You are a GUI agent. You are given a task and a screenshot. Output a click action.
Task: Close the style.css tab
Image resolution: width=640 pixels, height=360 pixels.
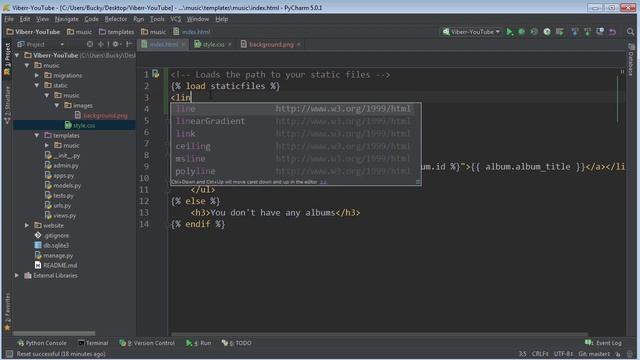[x=230, y=44]
